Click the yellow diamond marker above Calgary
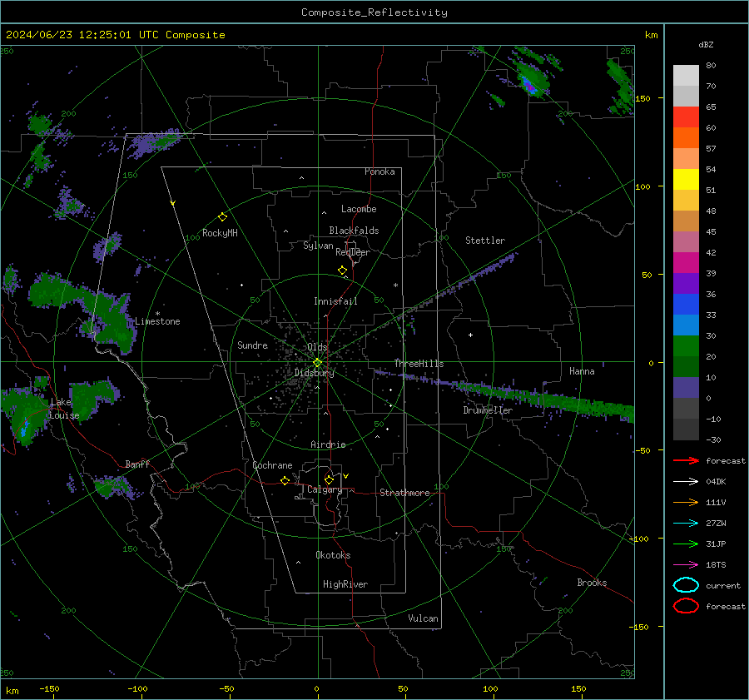 (329, 479)
